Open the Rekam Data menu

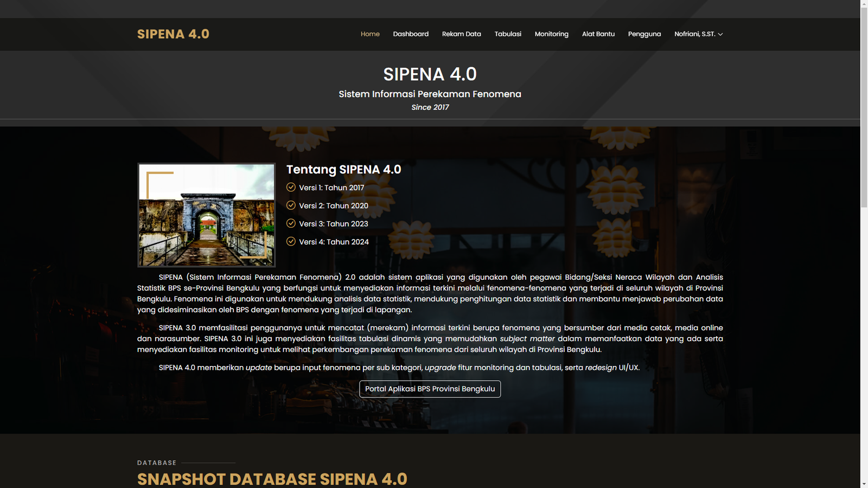click(461, 34)
